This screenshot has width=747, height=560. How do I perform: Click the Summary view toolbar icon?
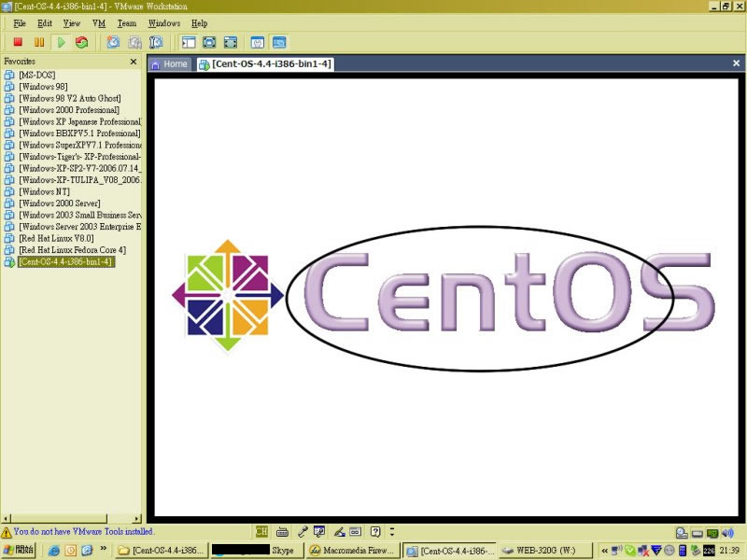pos(258,42)
